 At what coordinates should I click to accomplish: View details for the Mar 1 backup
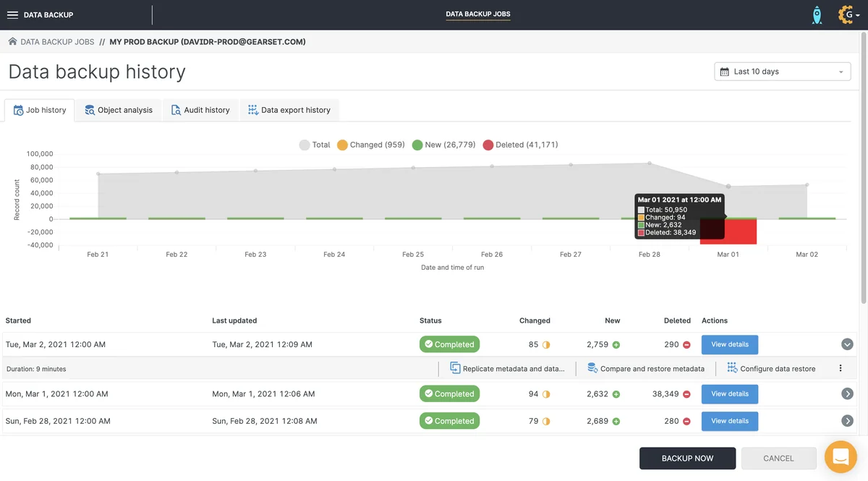pos(730,393)
